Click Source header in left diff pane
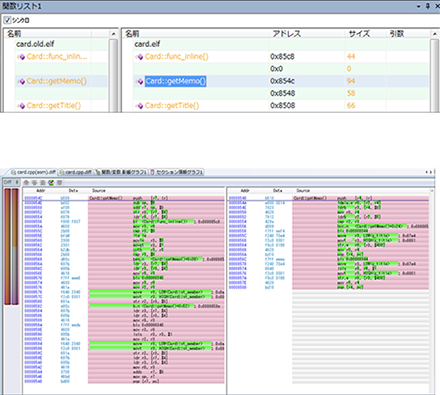Screen dimensions: 440x395 click(x=99, y=191)
